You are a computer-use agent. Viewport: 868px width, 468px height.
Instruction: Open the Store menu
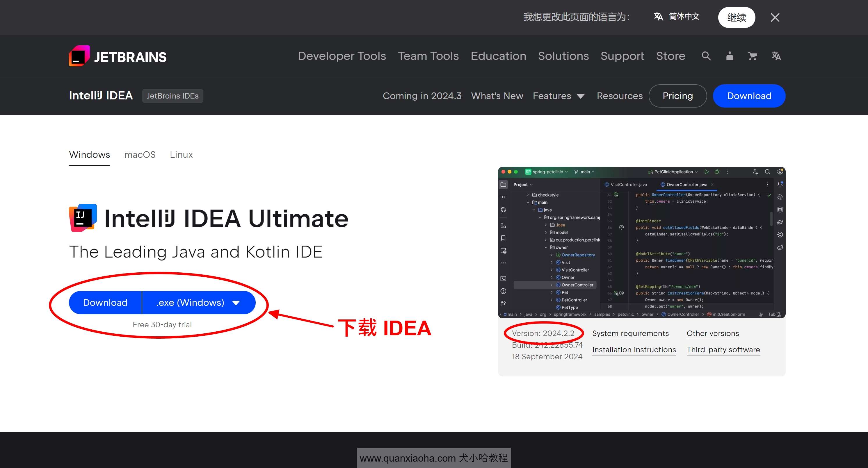tap(670, 56)
